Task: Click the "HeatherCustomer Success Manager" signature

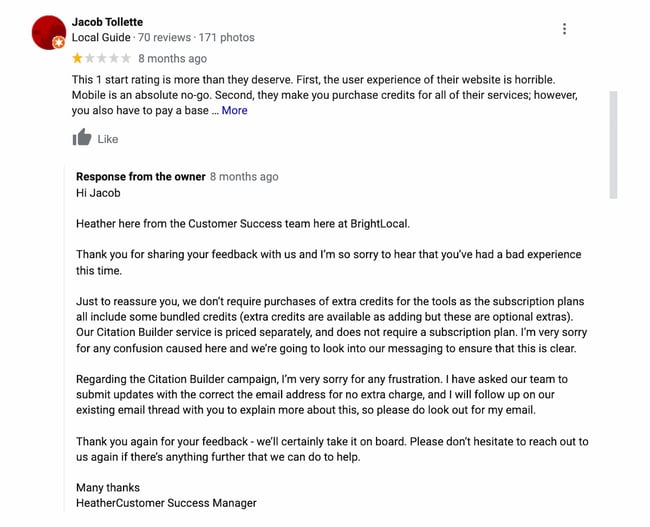Action: 166,503
